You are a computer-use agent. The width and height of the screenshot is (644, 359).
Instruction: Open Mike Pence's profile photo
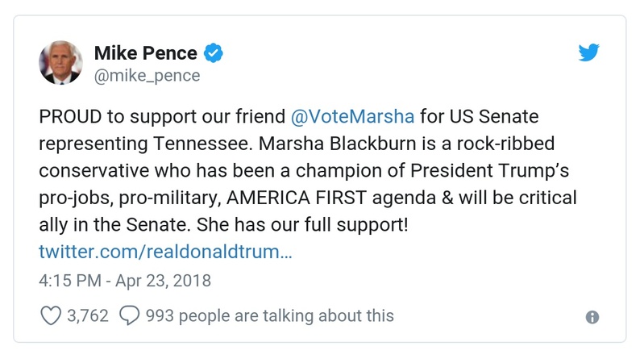point(61,64)
